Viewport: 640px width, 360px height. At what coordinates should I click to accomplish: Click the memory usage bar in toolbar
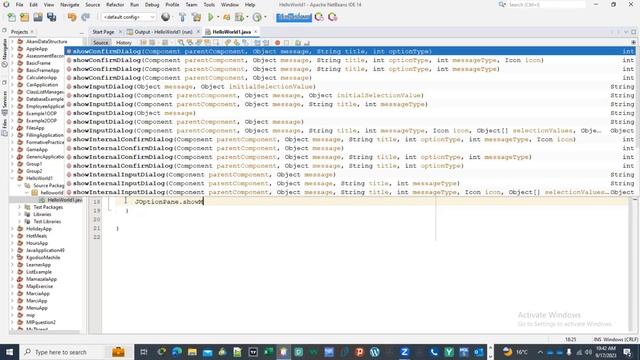[294, 17]
